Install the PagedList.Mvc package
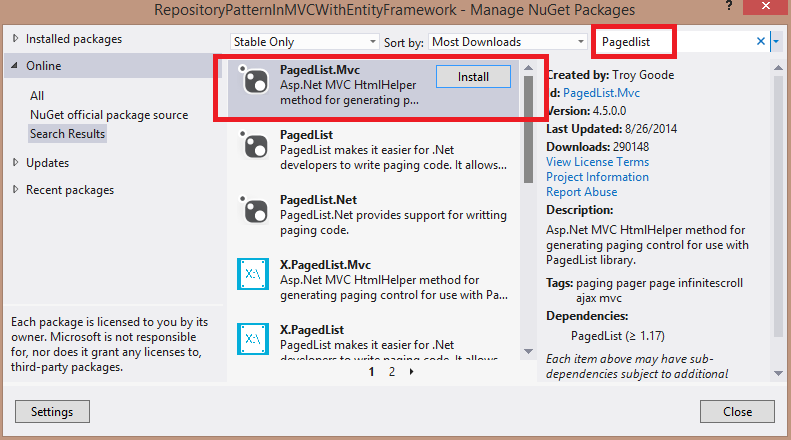The image size is (791, 440). tap(473, 77)
